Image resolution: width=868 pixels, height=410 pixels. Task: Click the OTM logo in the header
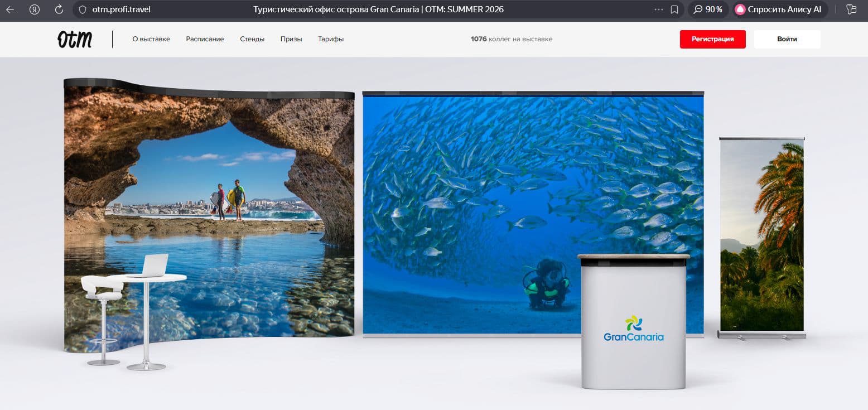click(75, 39)
